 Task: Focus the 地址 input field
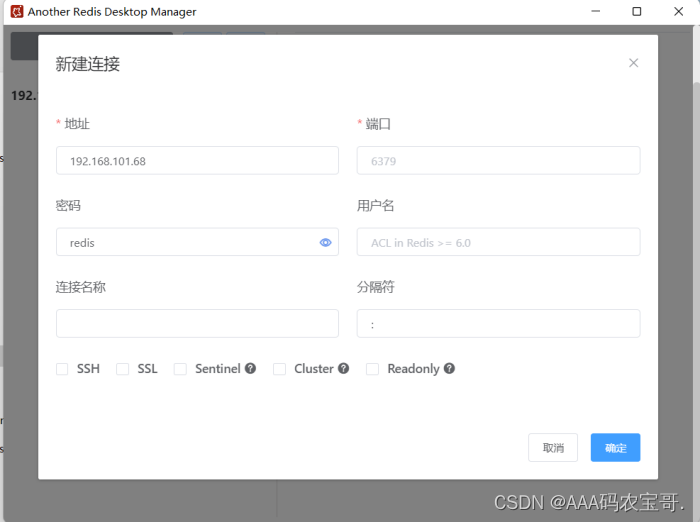pos(197,160)
